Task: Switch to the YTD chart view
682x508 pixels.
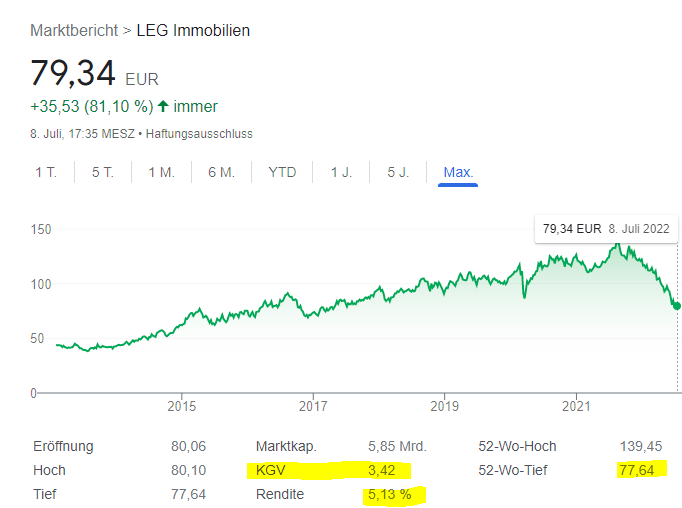Action: (282, 172)
